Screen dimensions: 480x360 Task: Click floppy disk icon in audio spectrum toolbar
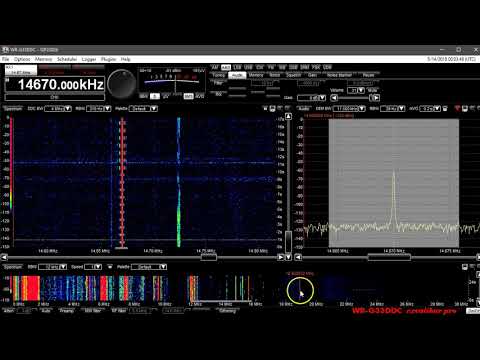[x=465, y=109]
